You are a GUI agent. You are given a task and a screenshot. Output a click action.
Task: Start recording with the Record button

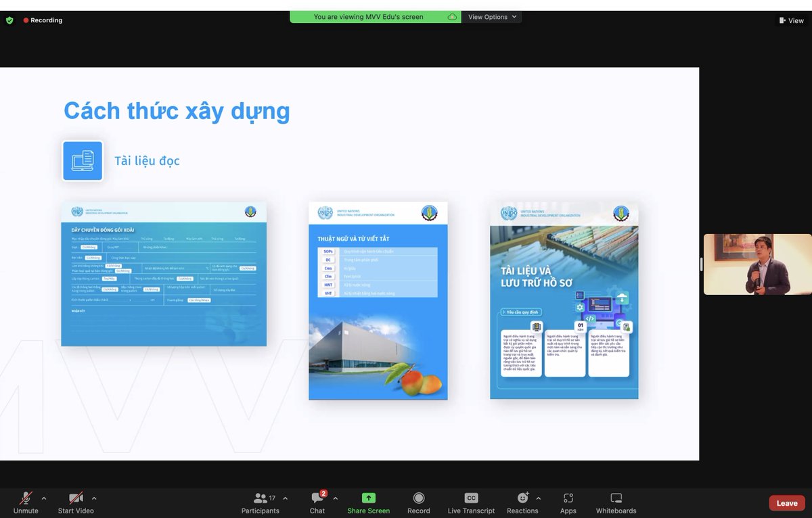419,503
